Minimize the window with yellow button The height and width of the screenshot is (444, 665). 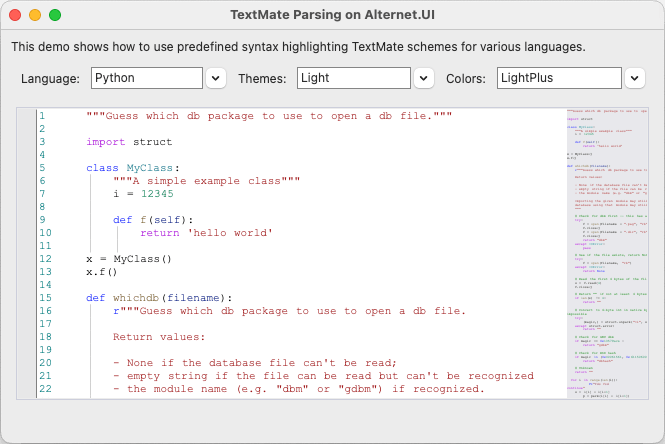pos(35,15)
